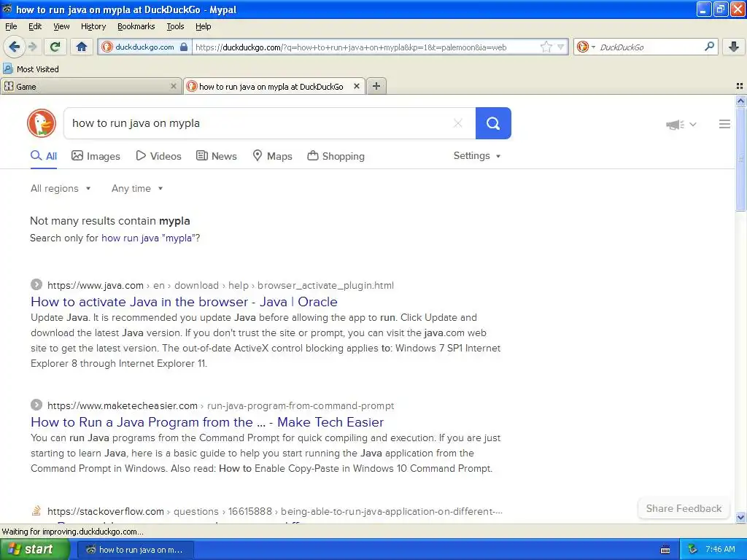Viewport: 747px width, 560px height.
Task: Switch to the Game tab
Action: [90, 86]
